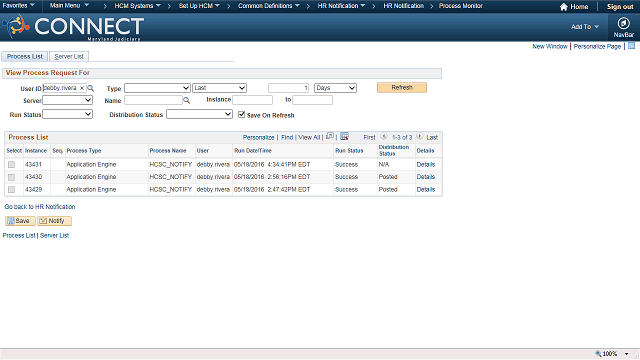Click the Name lookup magnifier icon
Screen dimensions: 640x360
187,100
